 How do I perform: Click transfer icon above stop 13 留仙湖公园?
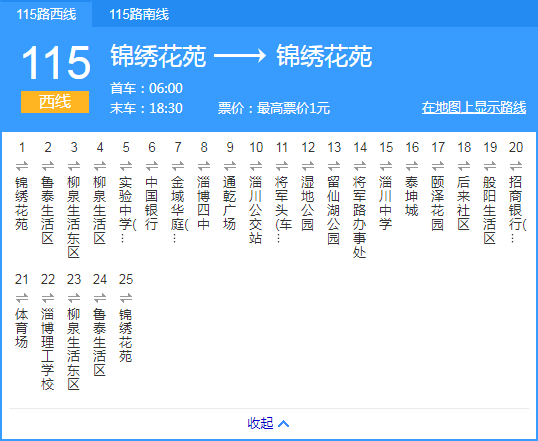334,166
